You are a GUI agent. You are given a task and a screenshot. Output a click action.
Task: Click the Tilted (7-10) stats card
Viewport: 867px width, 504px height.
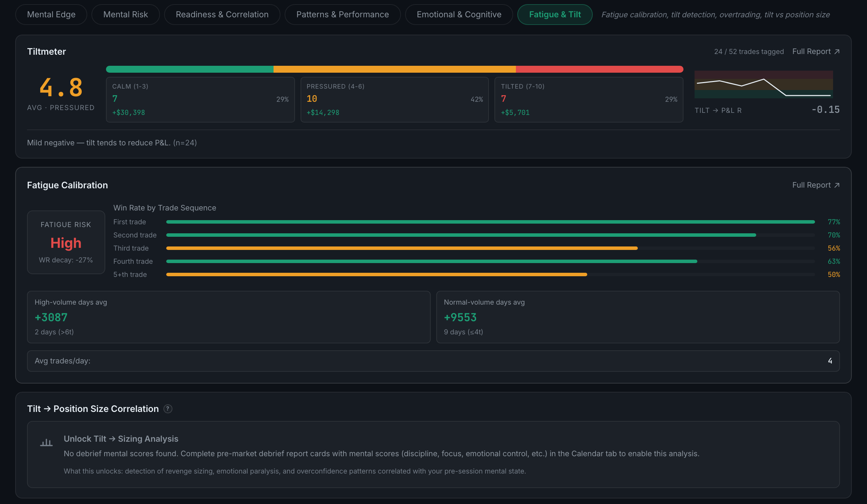pos(589,100)
